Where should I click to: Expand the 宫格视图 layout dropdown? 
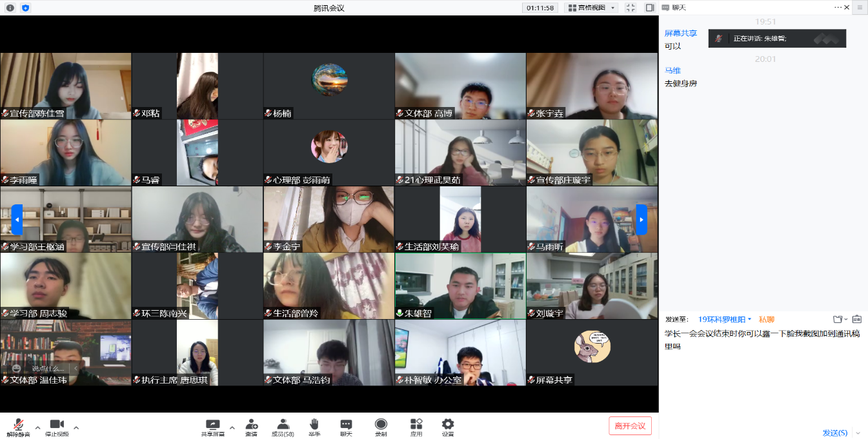point(591,8)
